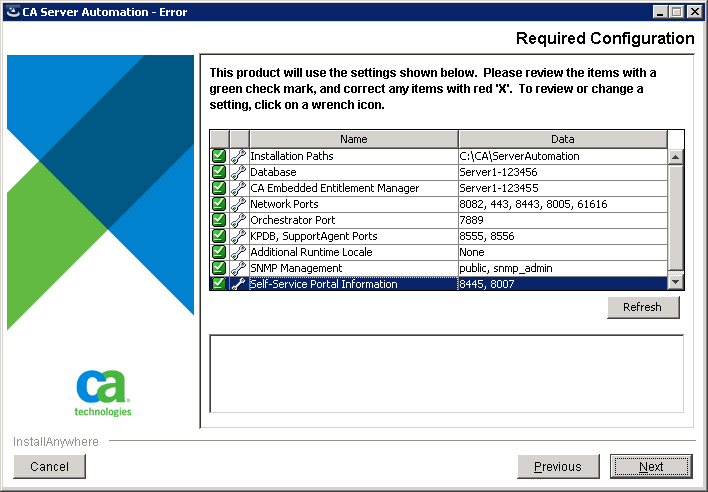The image size is (708, 492).
Task: Click the Name column header
Action: click(x=353, y=139)
